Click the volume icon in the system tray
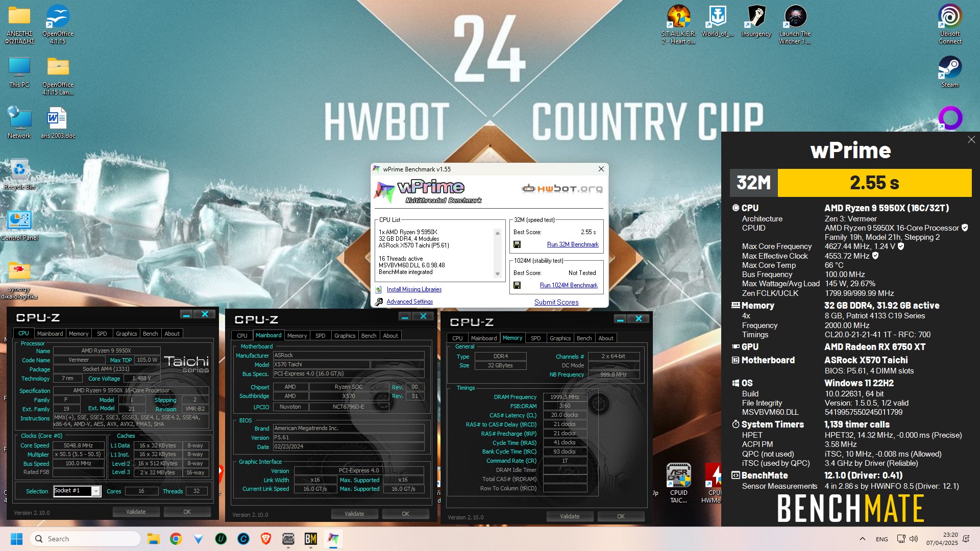This screenshot has height=551, width=980. (x=914, y=539)
